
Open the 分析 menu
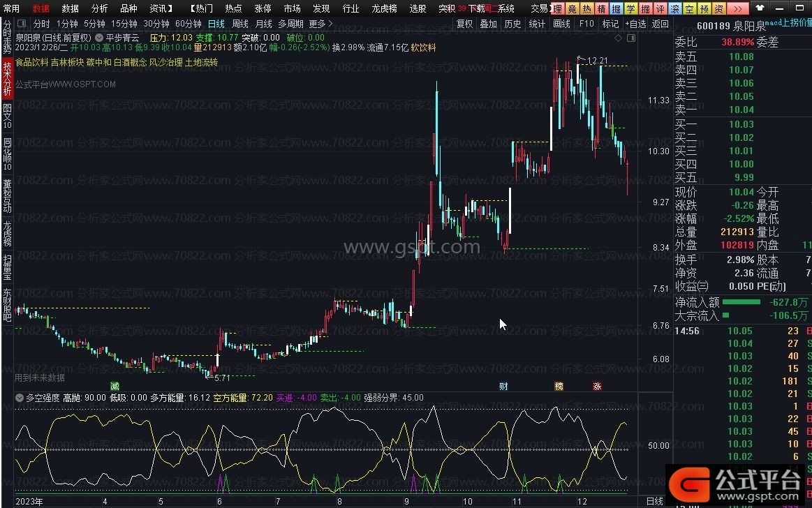(99, 8)
